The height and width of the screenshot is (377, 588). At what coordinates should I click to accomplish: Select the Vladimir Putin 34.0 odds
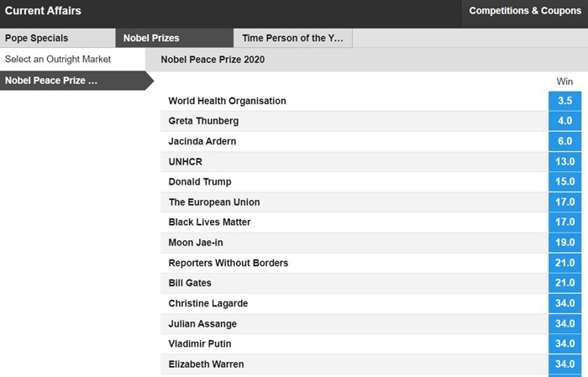tap(564, 344)
